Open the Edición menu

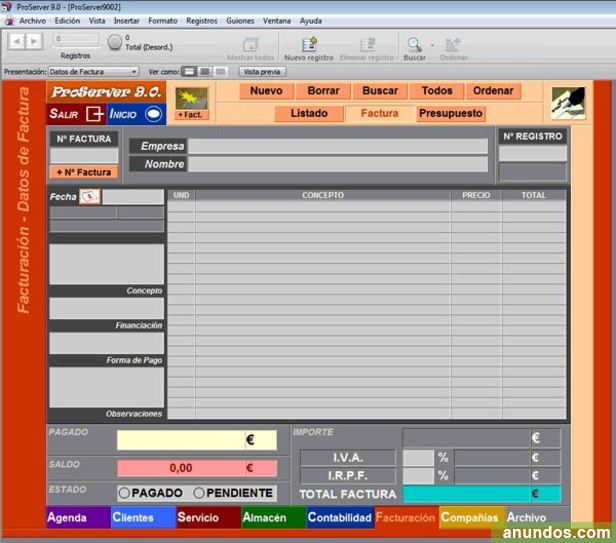[x=67, y=21]
